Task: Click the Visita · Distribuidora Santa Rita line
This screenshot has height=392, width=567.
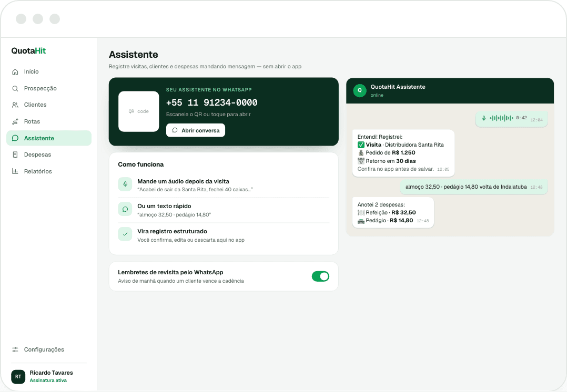Action: (x=401, y=145)
